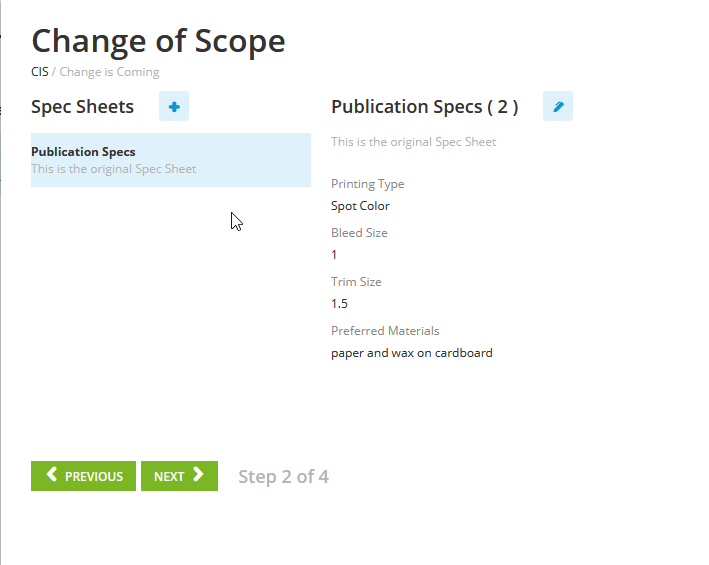This screenshot has width=709, height=565.
Task: Go back with the PREVIOUS button
Action: click(x=83, y=476)
